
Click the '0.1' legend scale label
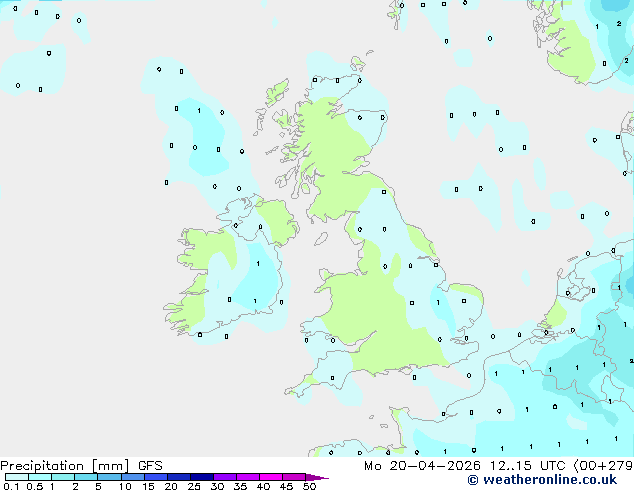pos(11,486)
